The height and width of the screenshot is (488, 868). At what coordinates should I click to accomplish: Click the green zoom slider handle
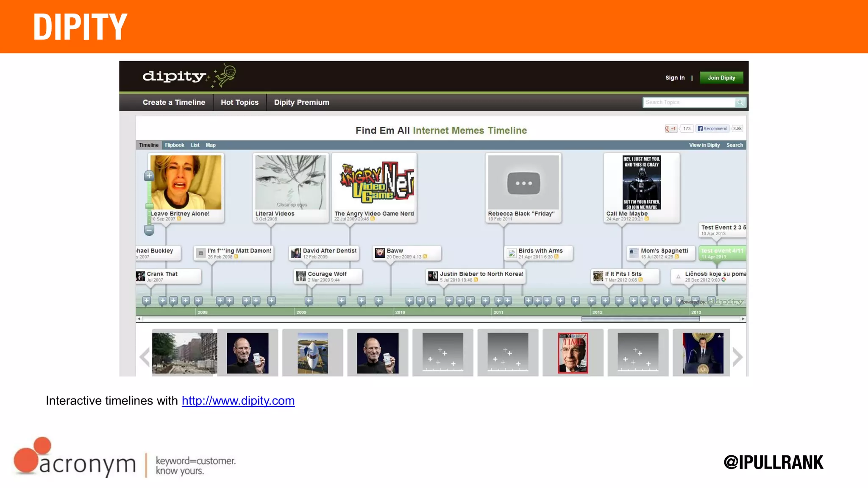click(x=149, y=206)
